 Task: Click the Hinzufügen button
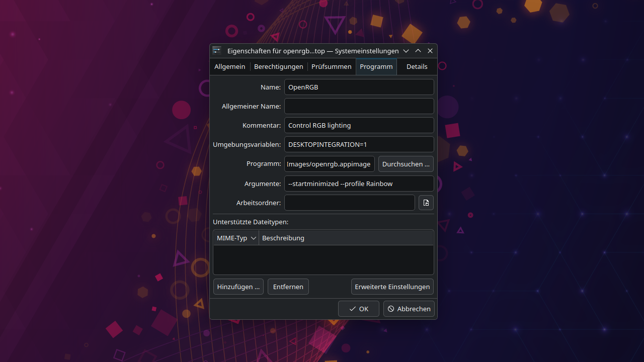238,287
